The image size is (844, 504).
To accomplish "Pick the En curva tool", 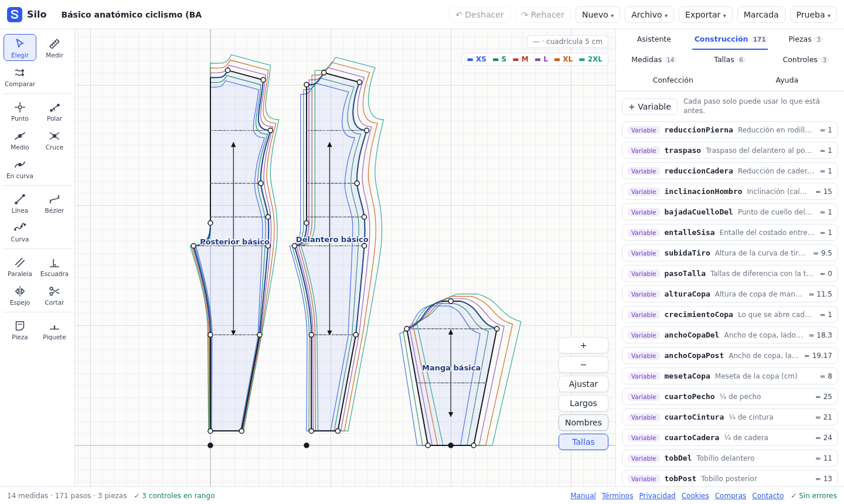I will [20, 168].
